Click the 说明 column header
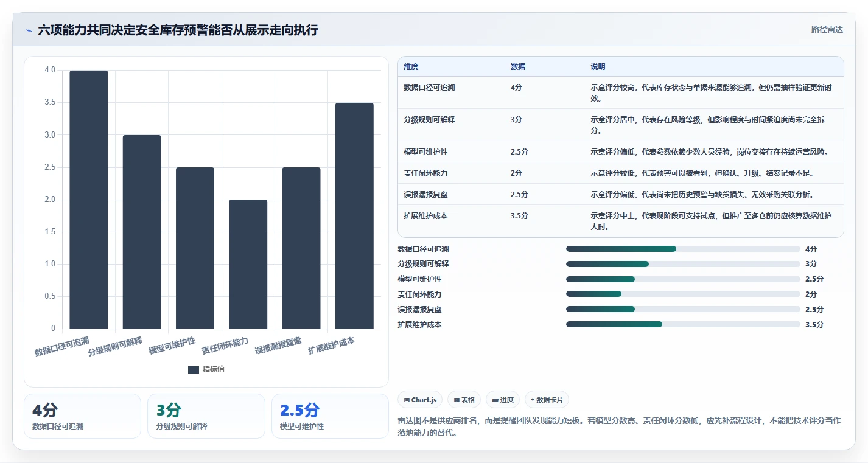The image size is (868, 463). click(598, 67)
